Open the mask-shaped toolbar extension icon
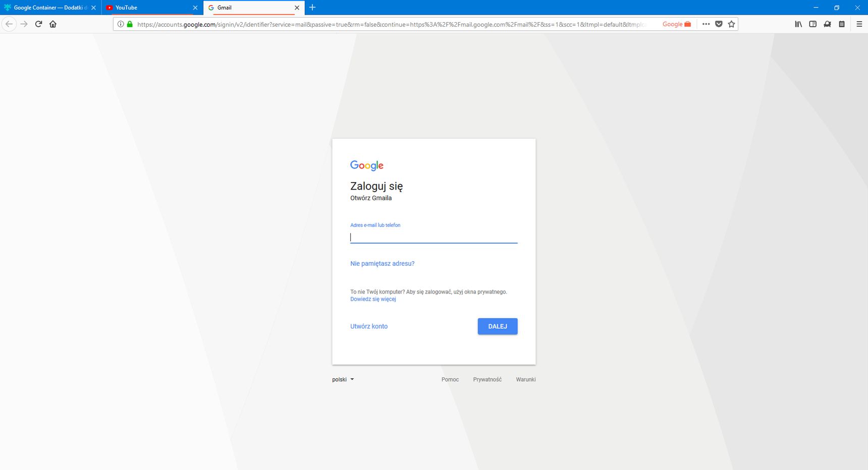 click(x=827, y=24)
